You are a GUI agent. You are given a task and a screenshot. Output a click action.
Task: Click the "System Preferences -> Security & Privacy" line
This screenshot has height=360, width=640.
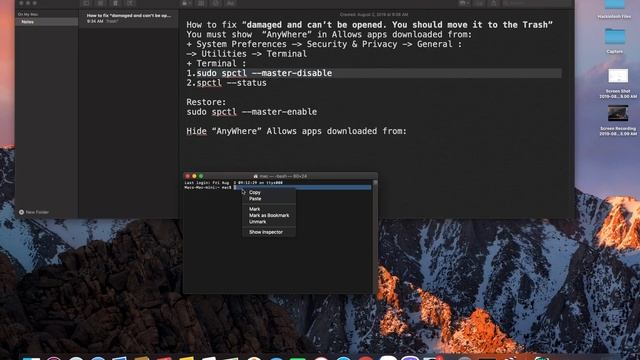pos(324,44)
